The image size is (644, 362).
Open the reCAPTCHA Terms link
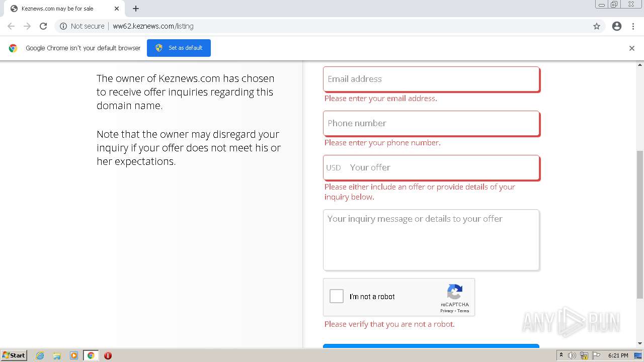[463, 311]
